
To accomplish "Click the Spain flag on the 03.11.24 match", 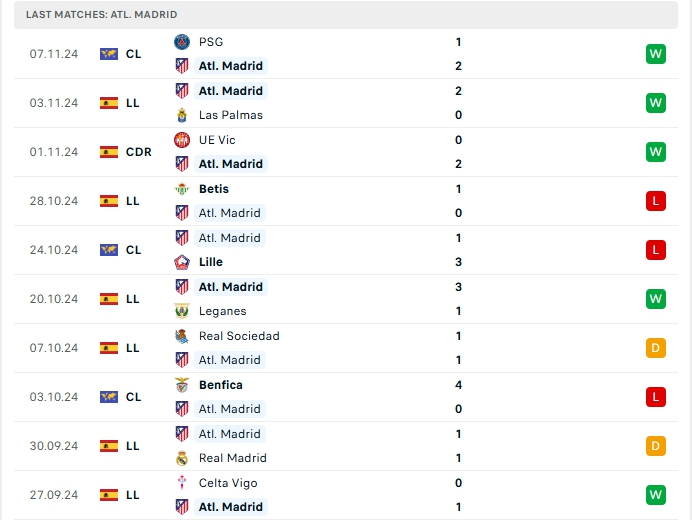I will point(109,103).
